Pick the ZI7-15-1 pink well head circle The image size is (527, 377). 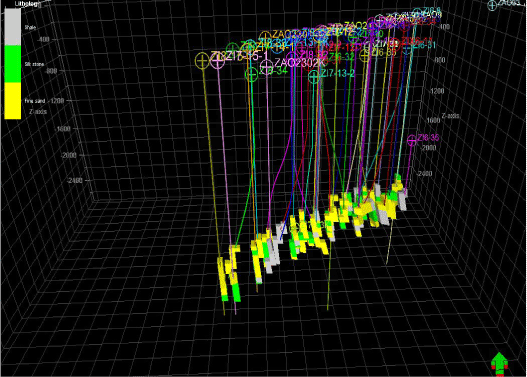pos(218,61)
